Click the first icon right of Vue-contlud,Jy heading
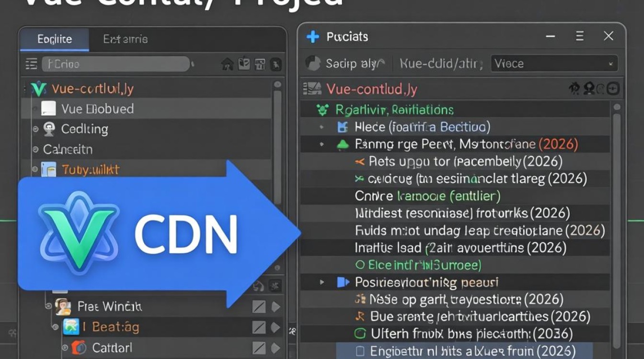The image size is (644, 359). coord(574,89)
